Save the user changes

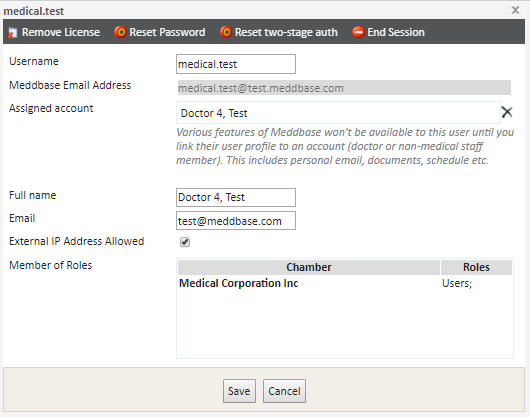(239, 391)
